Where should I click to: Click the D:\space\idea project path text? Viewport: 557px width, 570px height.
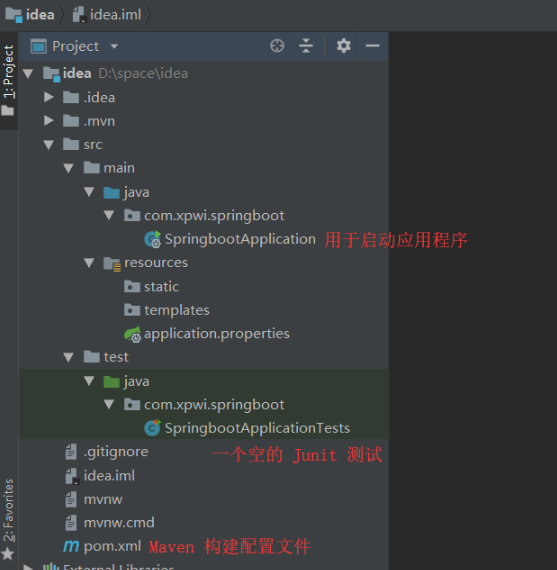pos(143,74)
